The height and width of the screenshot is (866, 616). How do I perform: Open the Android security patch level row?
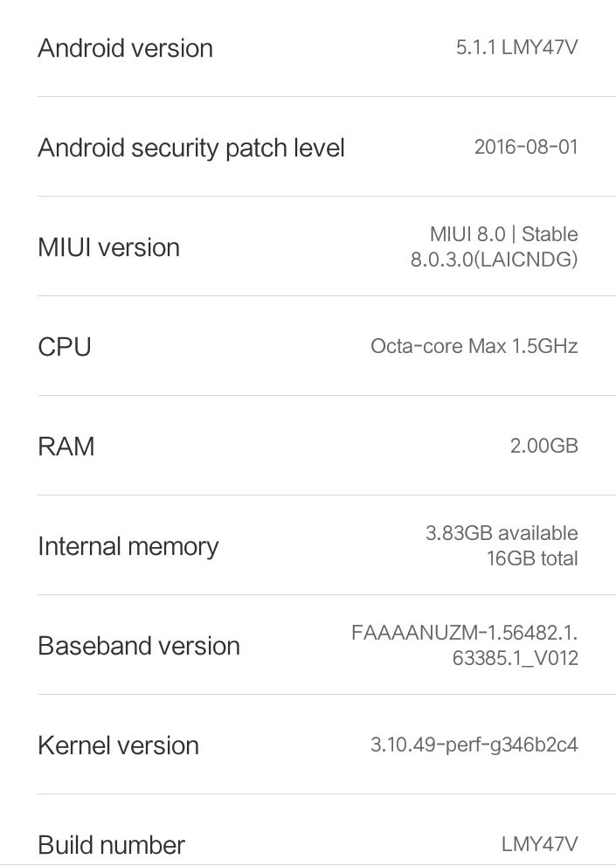point(191,148)
